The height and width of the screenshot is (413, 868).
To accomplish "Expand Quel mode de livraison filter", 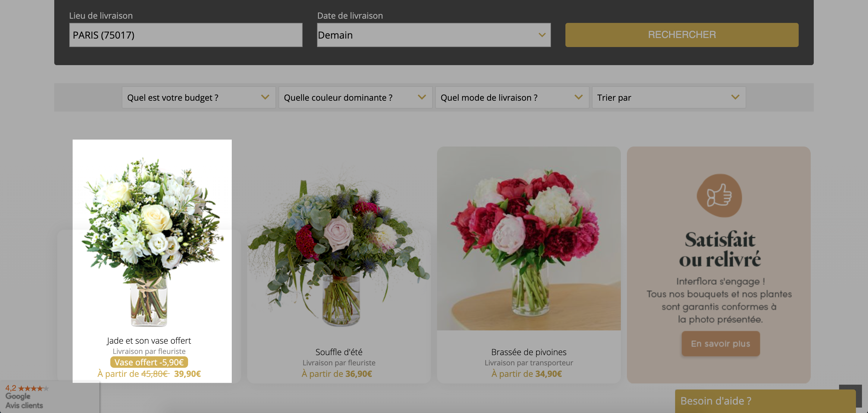I will [512, 97].
